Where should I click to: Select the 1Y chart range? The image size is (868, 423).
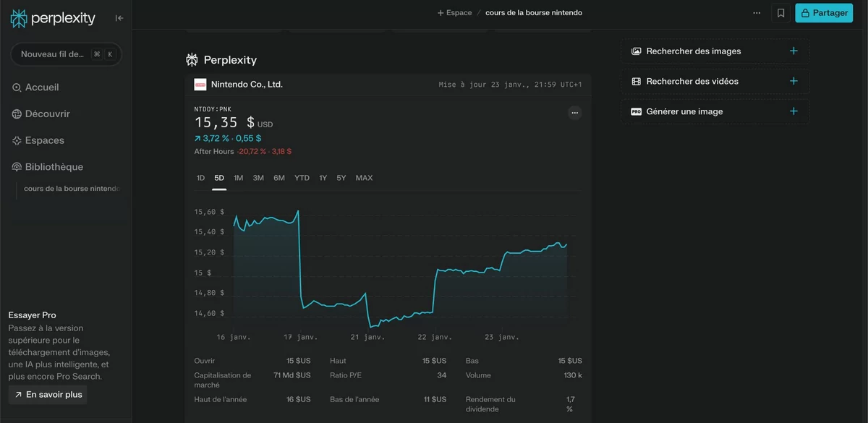pyautogui.click(x=323, y=178)
